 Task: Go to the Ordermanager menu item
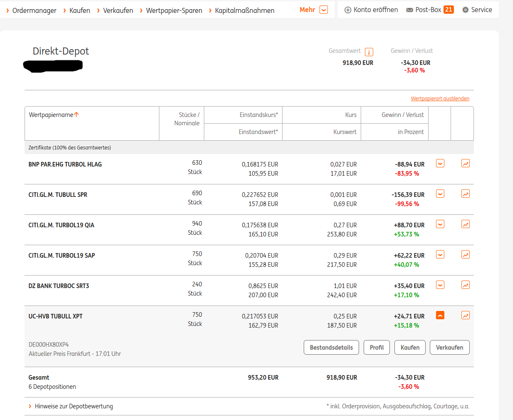coord(34,10)
